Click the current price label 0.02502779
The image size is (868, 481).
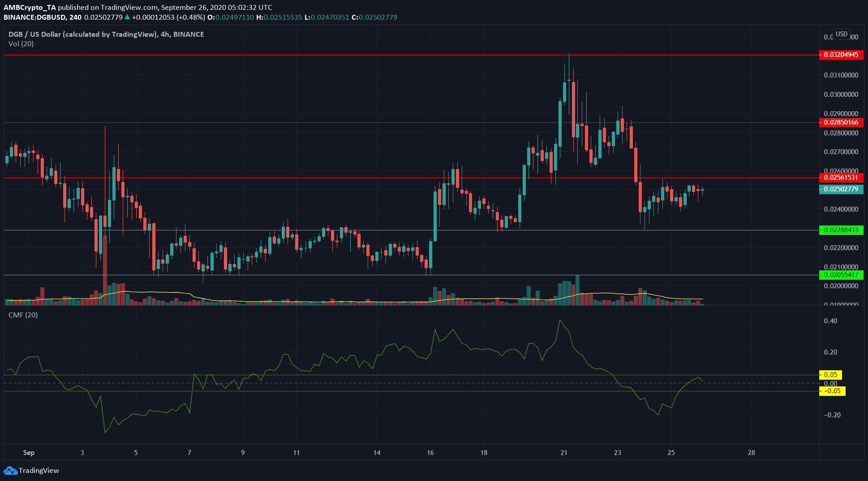click(x=841, y=189)
